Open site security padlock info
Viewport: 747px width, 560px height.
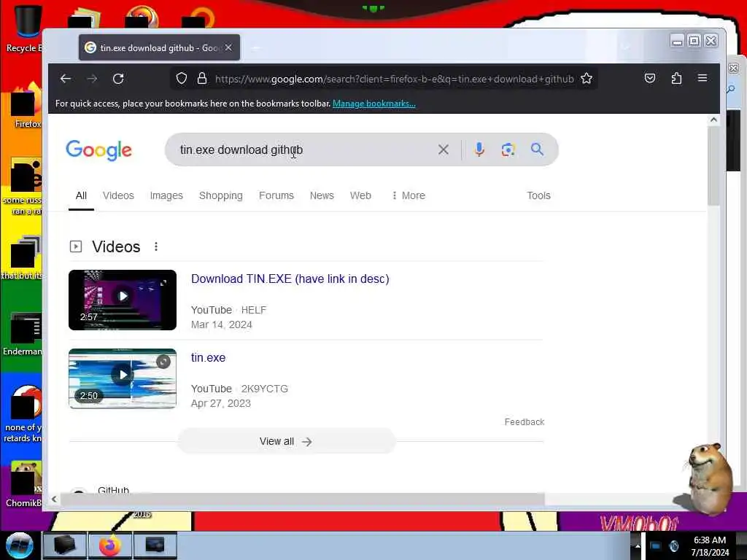(202, 78)
